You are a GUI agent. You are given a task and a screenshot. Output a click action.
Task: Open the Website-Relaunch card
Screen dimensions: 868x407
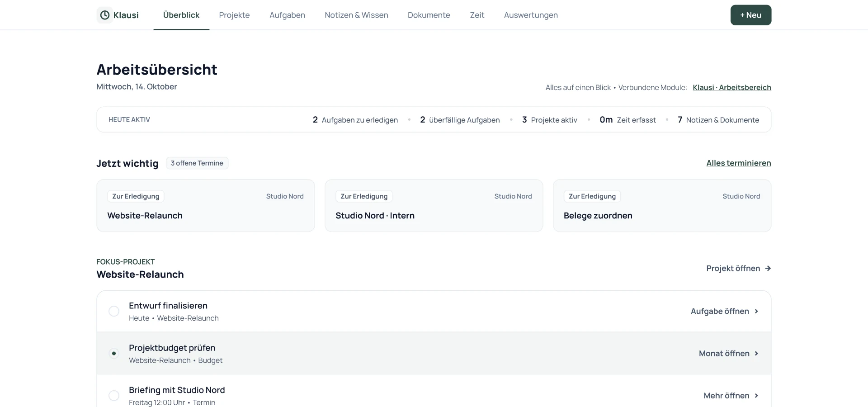click(206, 206)
